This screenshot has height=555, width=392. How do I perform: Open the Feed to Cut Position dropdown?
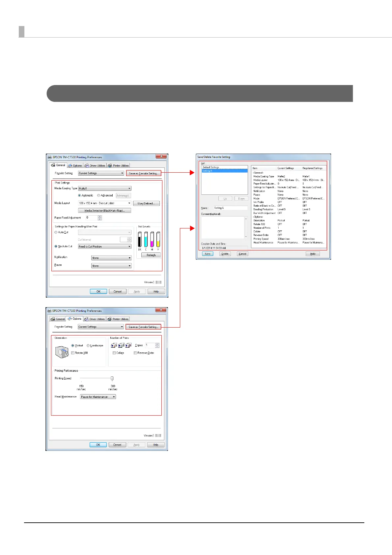pyautogui.click(x=105, y=247)
